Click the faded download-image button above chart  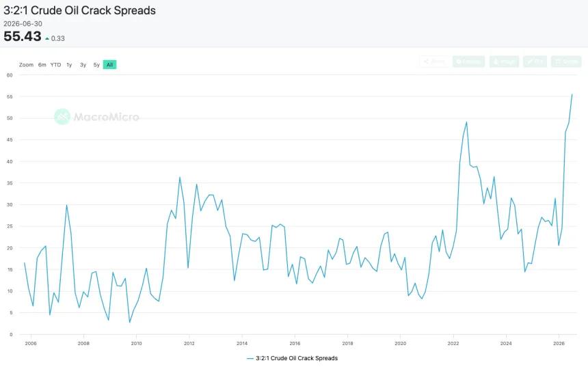504,62
